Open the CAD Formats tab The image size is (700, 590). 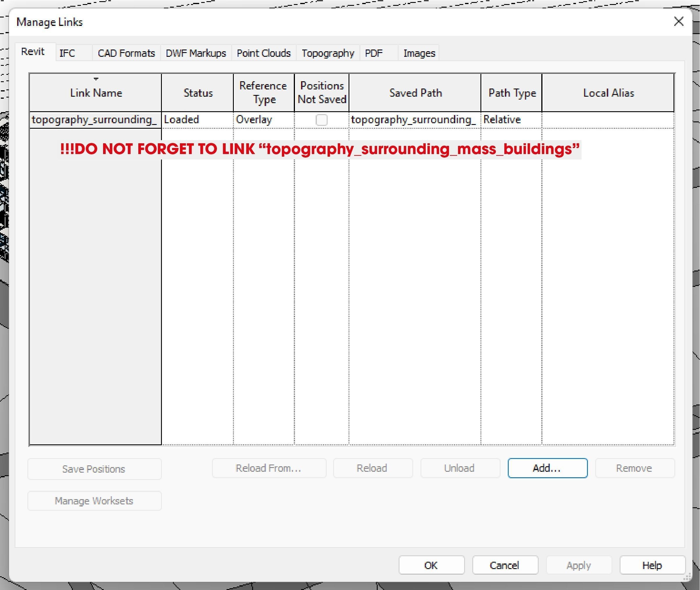pos(126,53)
